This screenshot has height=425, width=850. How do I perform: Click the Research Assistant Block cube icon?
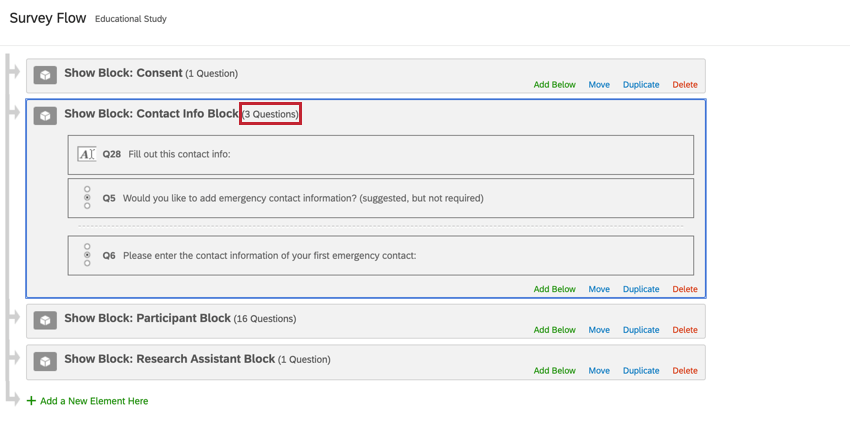coord(45,361)
